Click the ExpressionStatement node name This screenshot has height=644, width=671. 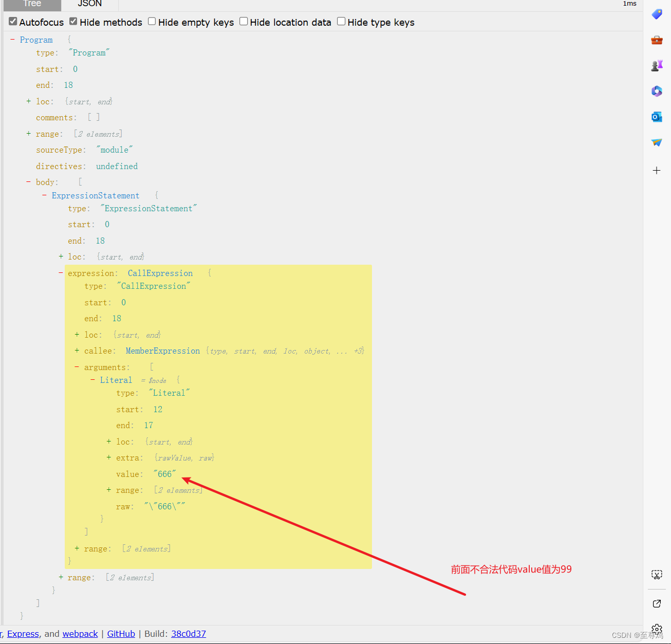96,195
